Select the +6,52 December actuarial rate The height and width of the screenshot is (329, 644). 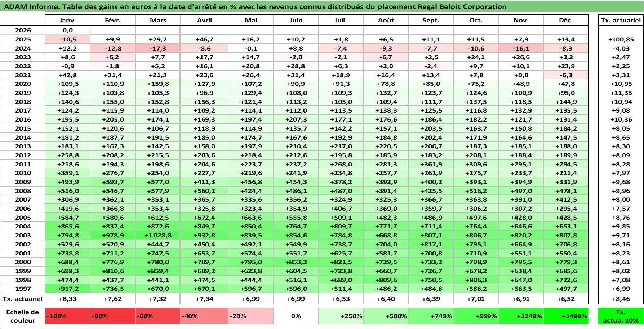click(566, 299)
